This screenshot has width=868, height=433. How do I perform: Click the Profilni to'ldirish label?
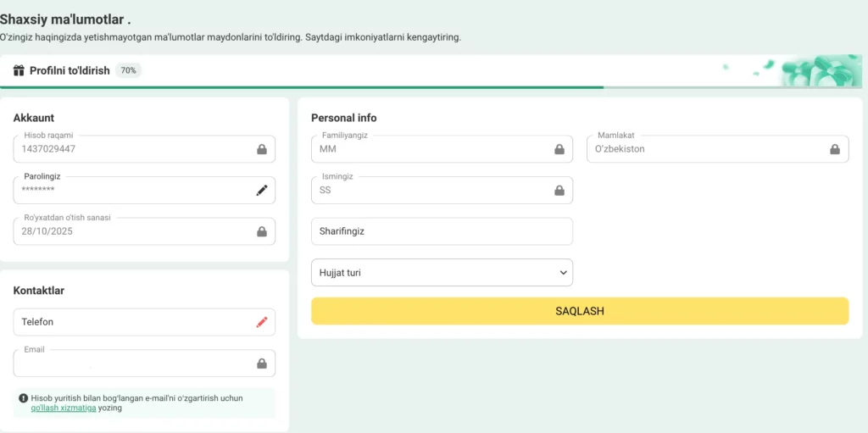tap(70, 71)
